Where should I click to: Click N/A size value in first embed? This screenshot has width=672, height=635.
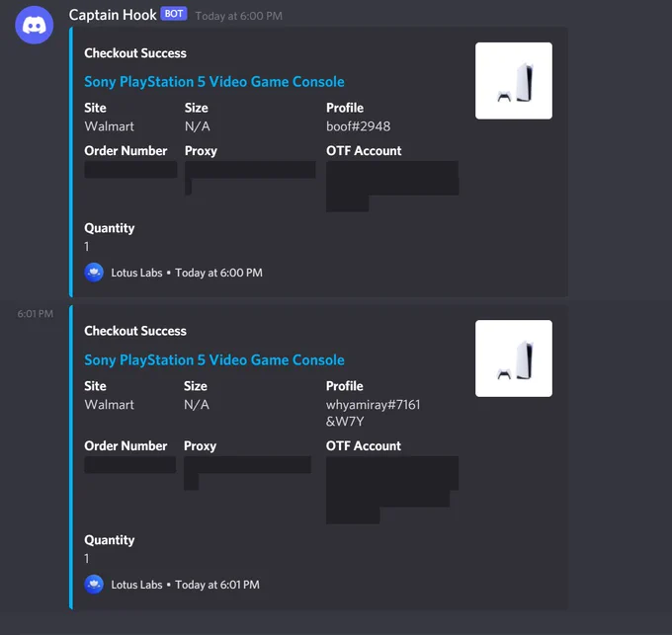[198, 126]
